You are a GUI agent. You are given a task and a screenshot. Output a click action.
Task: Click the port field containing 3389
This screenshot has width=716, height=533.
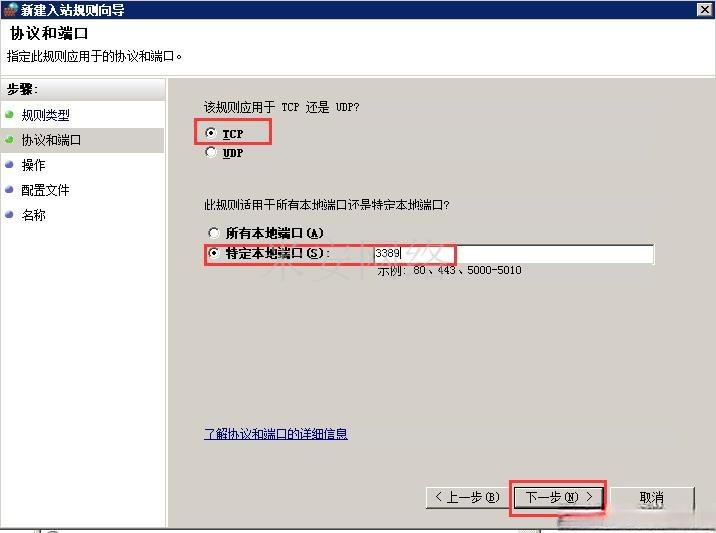[x=513, y=253]
